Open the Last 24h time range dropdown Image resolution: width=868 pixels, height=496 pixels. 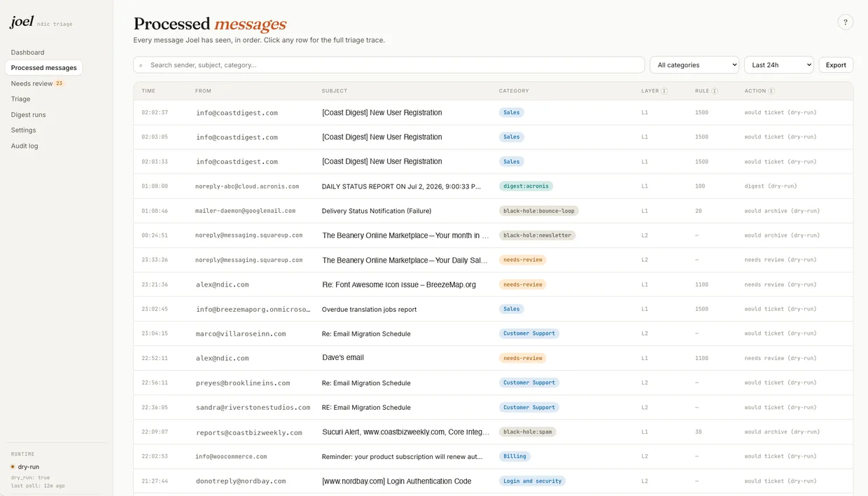tap(778, 65)
